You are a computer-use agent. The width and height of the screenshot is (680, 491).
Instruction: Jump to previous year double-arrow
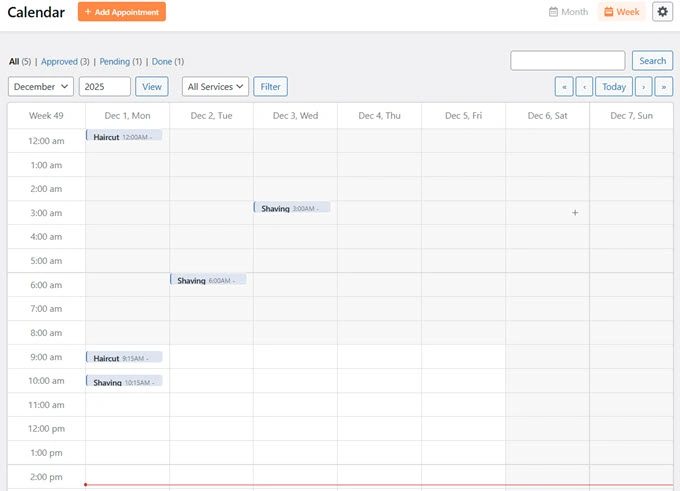pyautogui.click(x=564, y=87)
